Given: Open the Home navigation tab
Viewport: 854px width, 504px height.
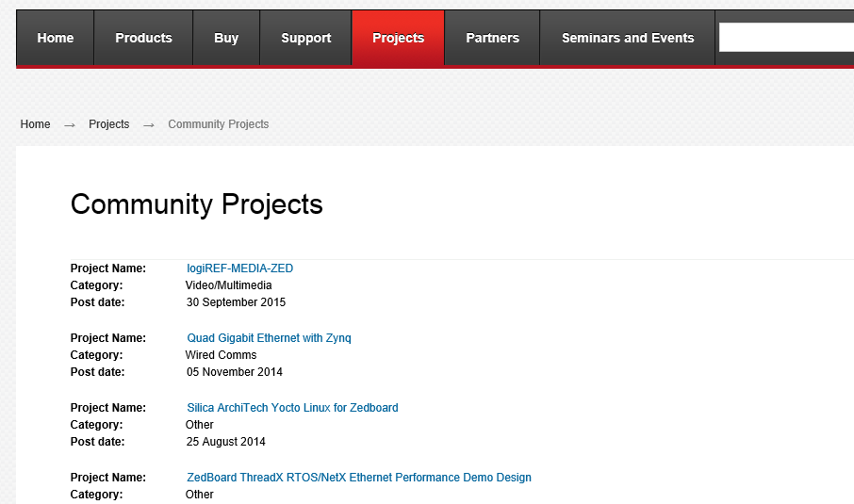Looking at the screenshot, I should [55, 38].
